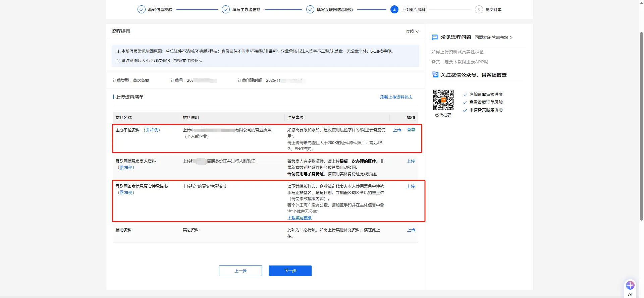Viewport: 644px width, 298px height.
Task: Click step 5 circle 提交订单
Action: point(479,10)
